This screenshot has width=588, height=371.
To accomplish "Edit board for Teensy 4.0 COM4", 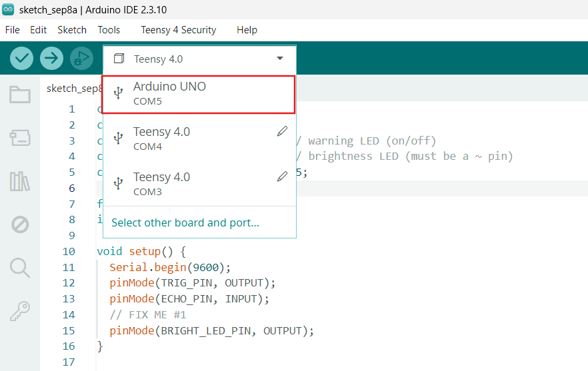I will [x=282, y=131].
